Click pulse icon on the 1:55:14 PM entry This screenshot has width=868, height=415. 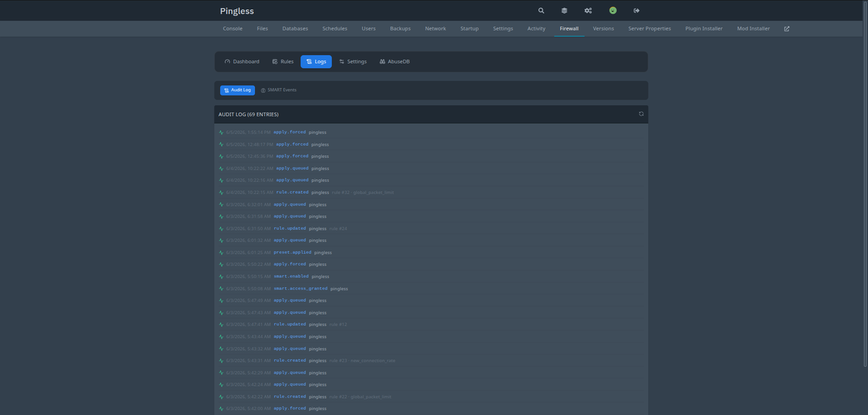[221, 132]
